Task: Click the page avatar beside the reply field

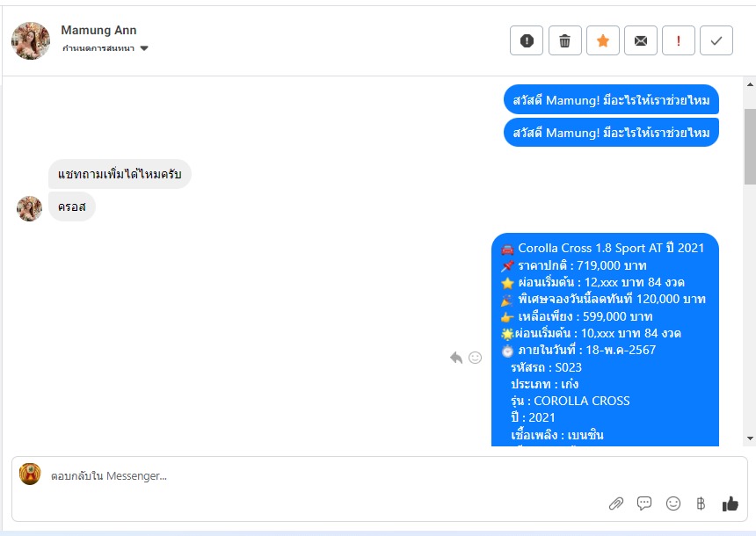Action: click(30, 474)
